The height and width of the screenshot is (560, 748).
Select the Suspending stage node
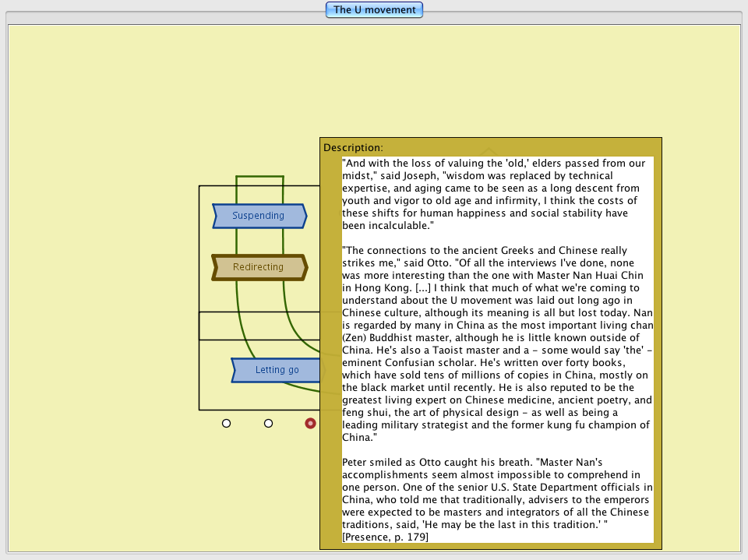click(x=258, y=216)
